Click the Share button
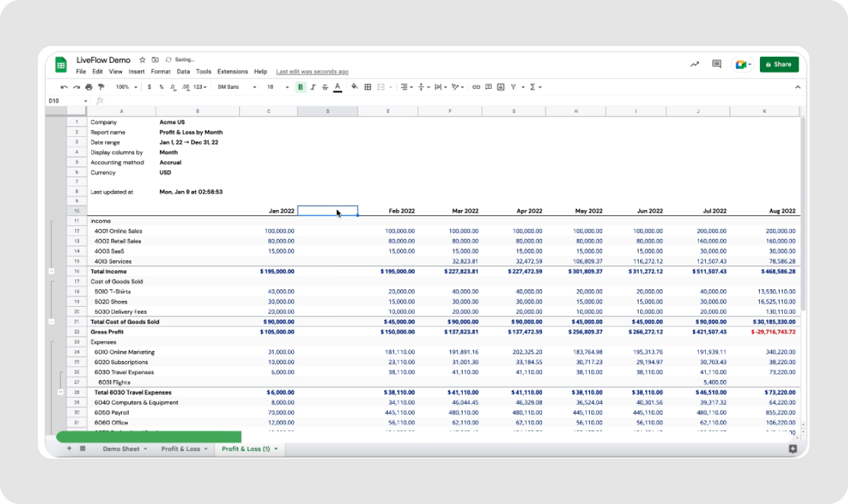Screen dimensions: 848x504 (778, 64)
